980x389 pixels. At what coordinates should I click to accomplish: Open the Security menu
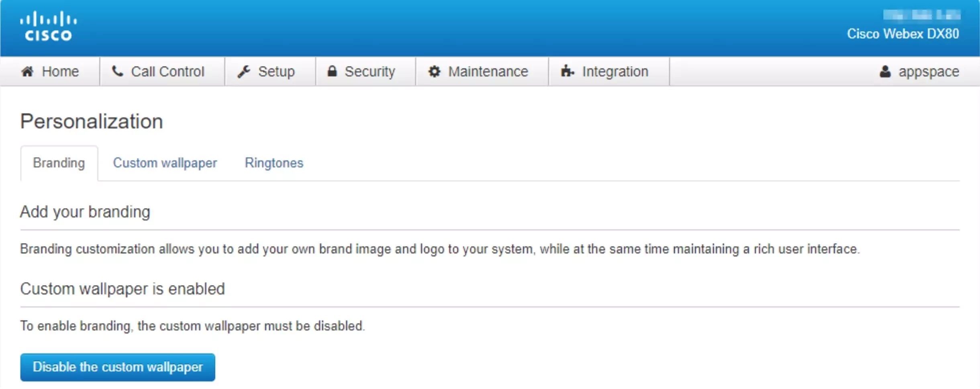click(365, 72)
